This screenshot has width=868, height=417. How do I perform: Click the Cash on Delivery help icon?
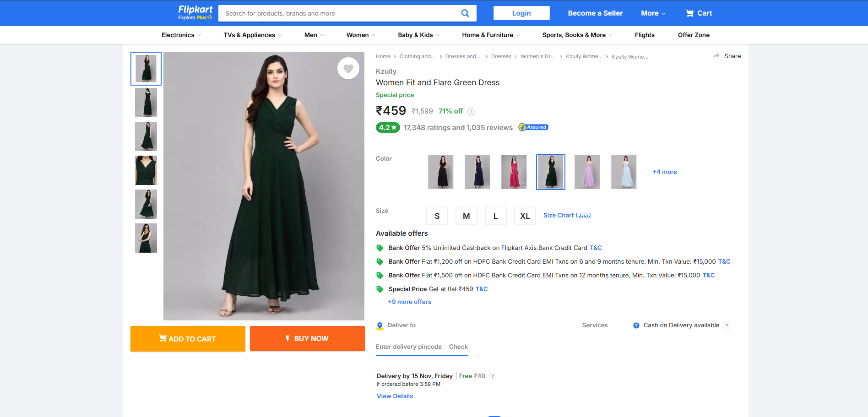727,325
